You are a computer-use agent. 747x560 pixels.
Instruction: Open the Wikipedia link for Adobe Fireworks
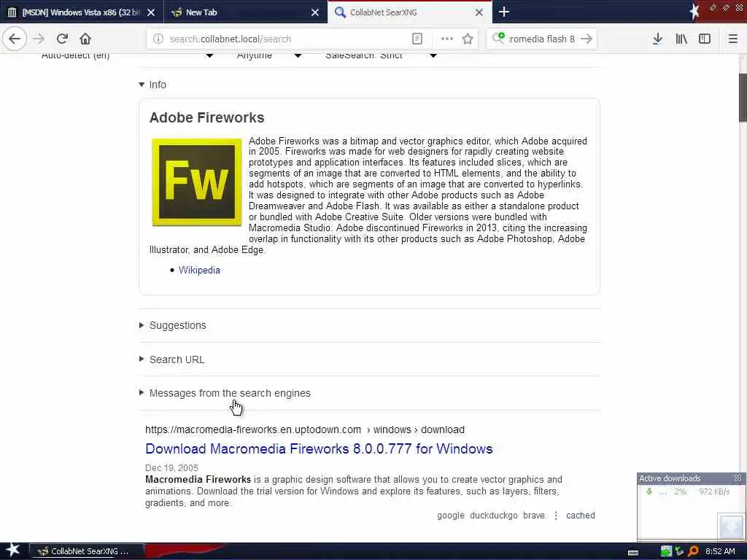tap(199, 270)
